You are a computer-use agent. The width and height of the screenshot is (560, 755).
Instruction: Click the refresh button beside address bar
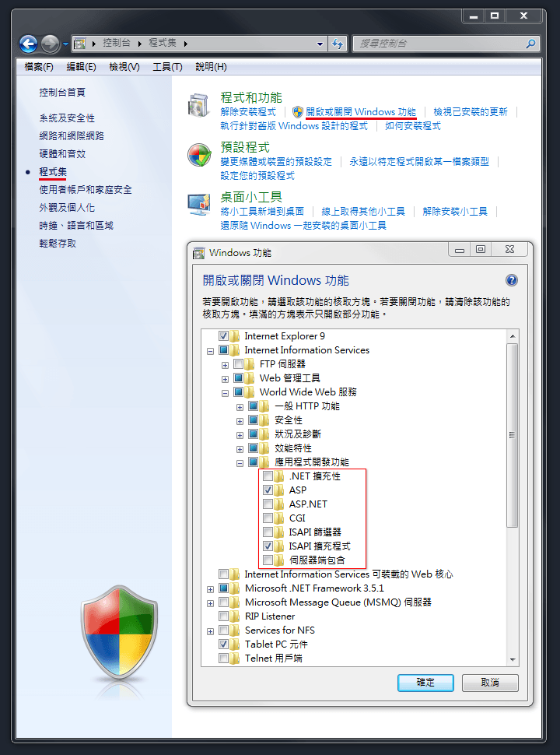pyautogui.click(x=338, y=44)
